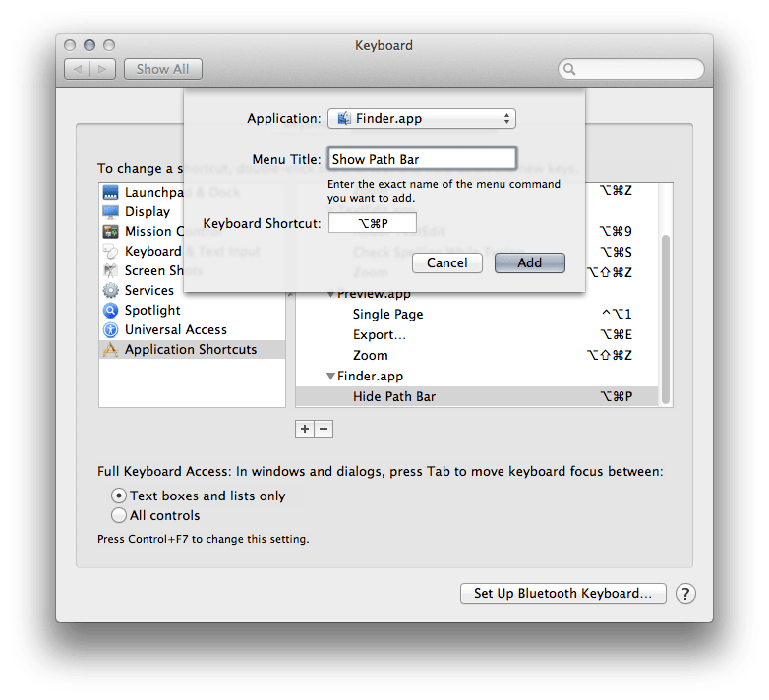Collapse the Finder.app group

point(331,376)
